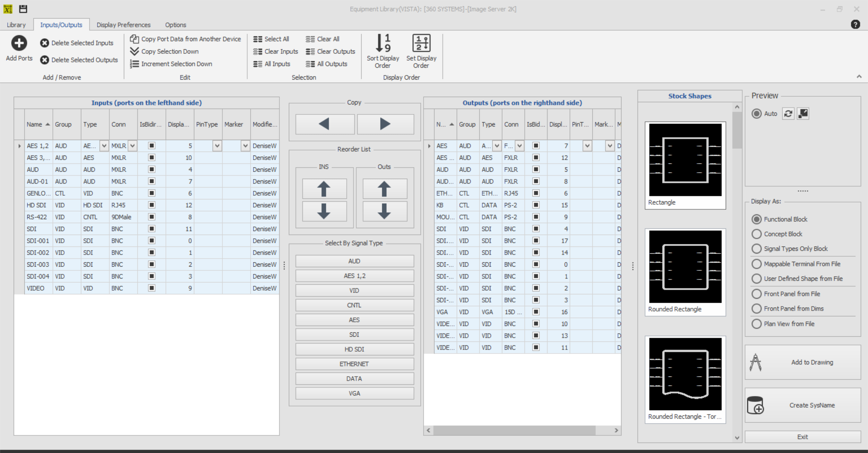The image size is (868, 453).
Task: Switch to Inputs/Outputs tab
Action: pos(61,25)
